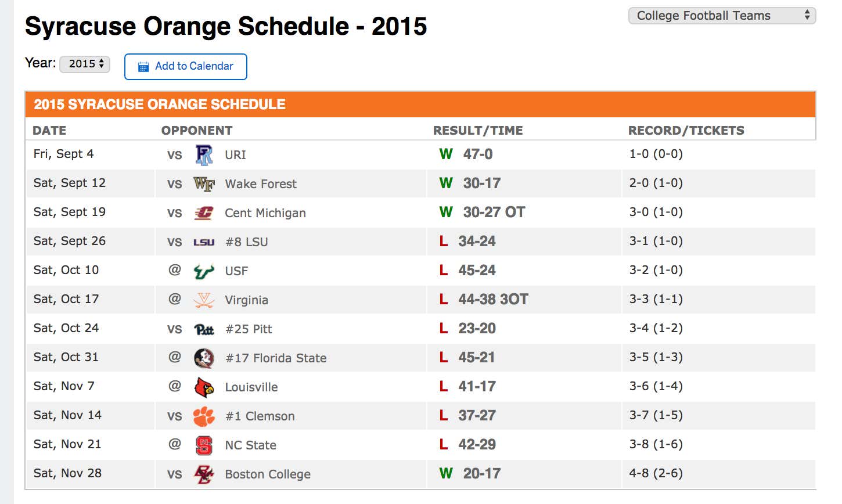Expand the College Football Teams dropdown
The width and height of the screenshot is (842, 504).
pos(722,16)
